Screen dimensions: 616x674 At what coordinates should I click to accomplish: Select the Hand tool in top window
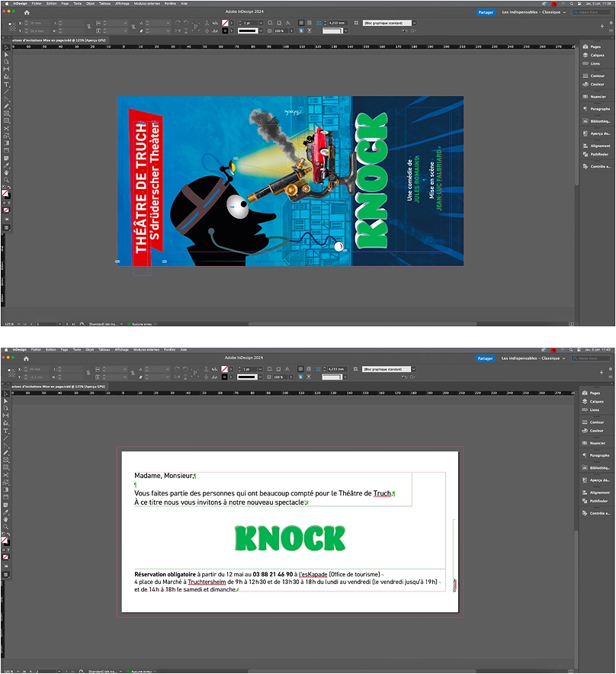click(x=6, y=172)
